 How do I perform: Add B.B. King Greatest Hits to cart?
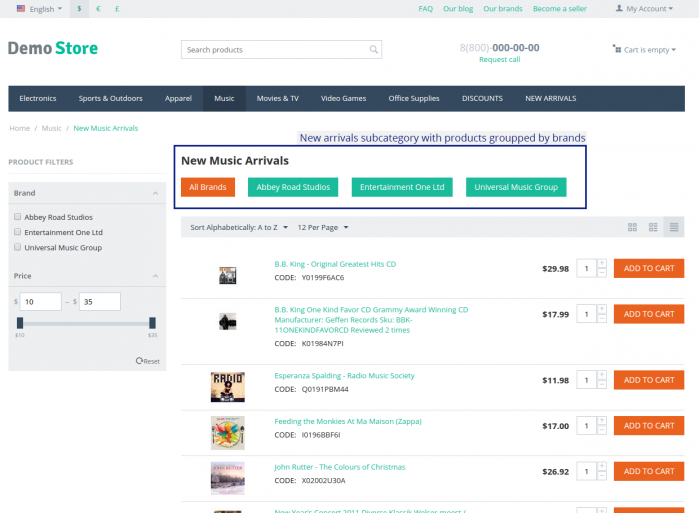pos(649,268)
